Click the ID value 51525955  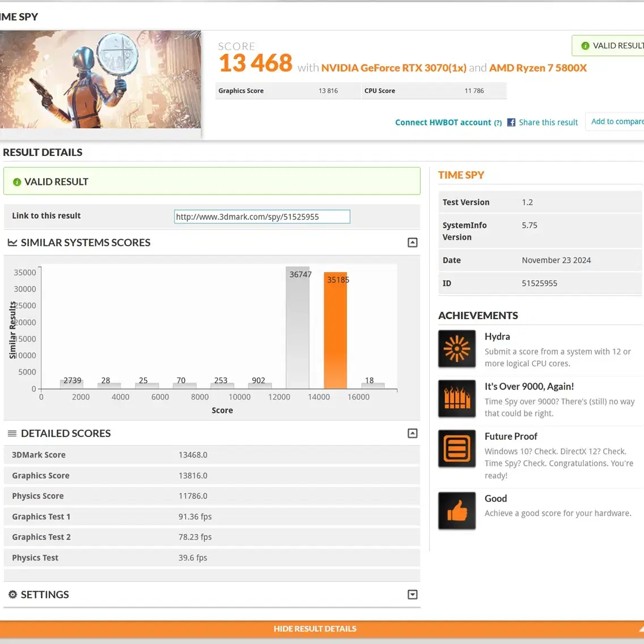click(539, 283)
